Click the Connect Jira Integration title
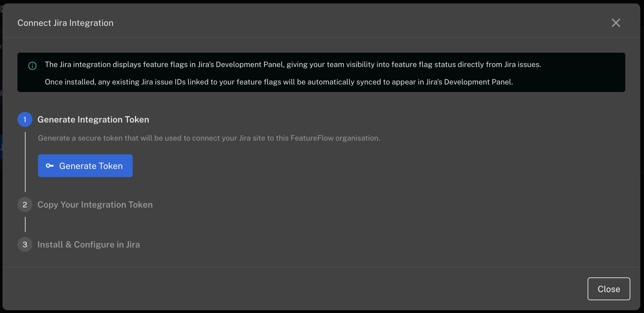Image resolution: width=644 pixels, height=313 pixels. click(65, 23)
